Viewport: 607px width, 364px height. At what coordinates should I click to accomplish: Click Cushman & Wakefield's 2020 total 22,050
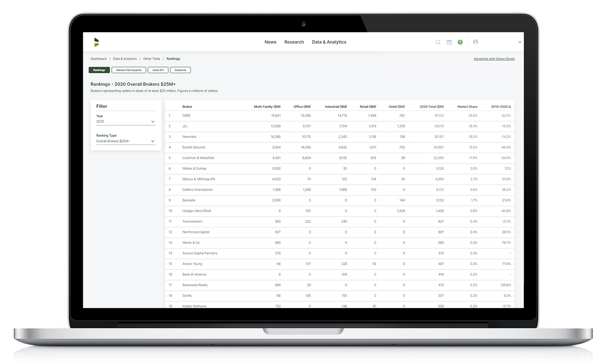[x=439, y=158]
